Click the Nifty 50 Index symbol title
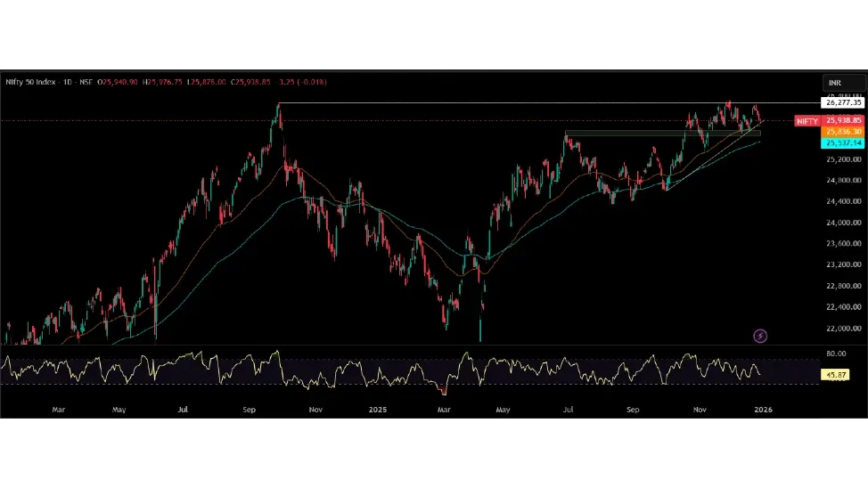Screen dimensions: 868x488 coord(31,82)
